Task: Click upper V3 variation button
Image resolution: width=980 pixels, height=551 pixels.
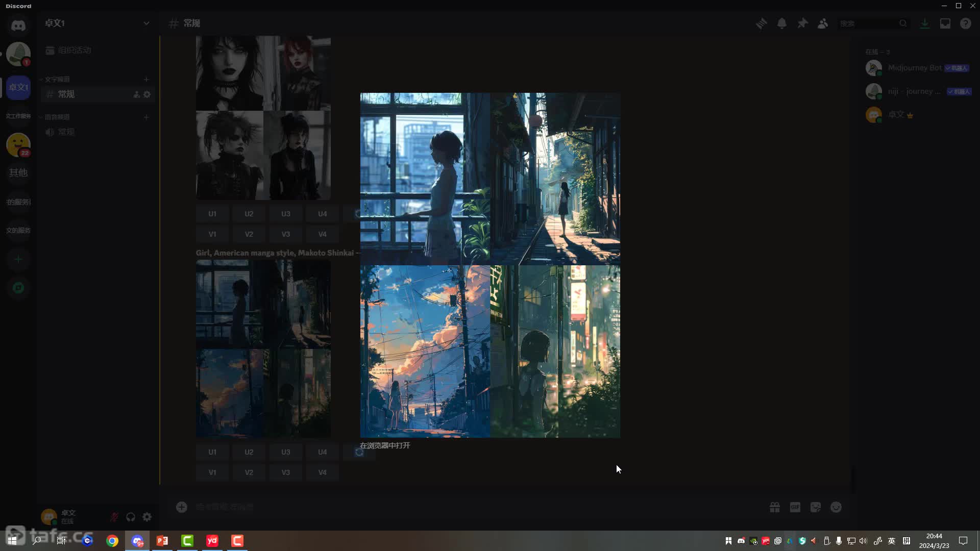Action: tap(286, 234)
